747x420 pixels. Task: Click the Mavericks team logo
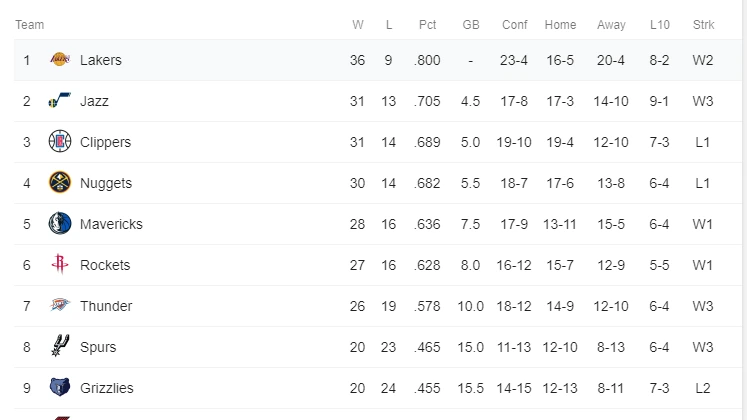coord(60,223)
